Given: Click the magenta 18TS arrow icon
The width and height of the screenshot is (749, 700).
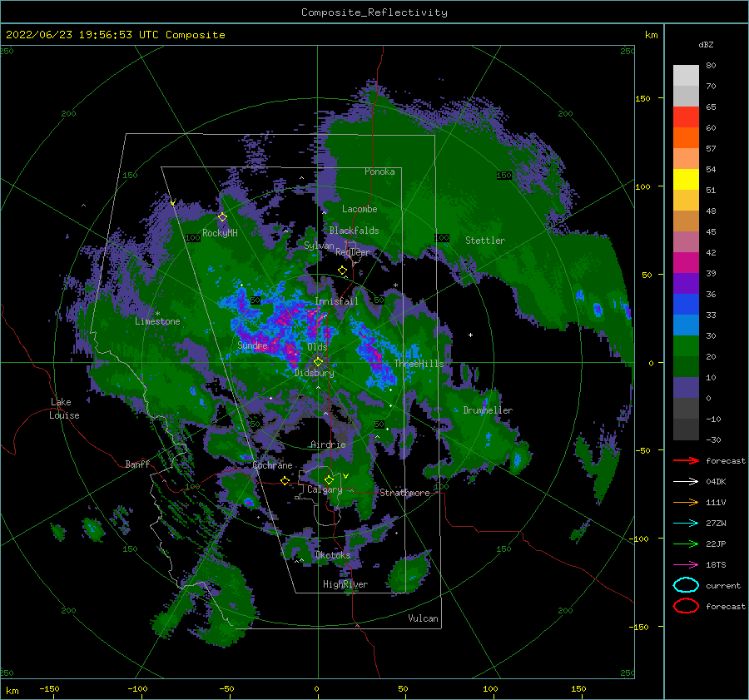Looking at the screenshot, I should pos(686,565).
